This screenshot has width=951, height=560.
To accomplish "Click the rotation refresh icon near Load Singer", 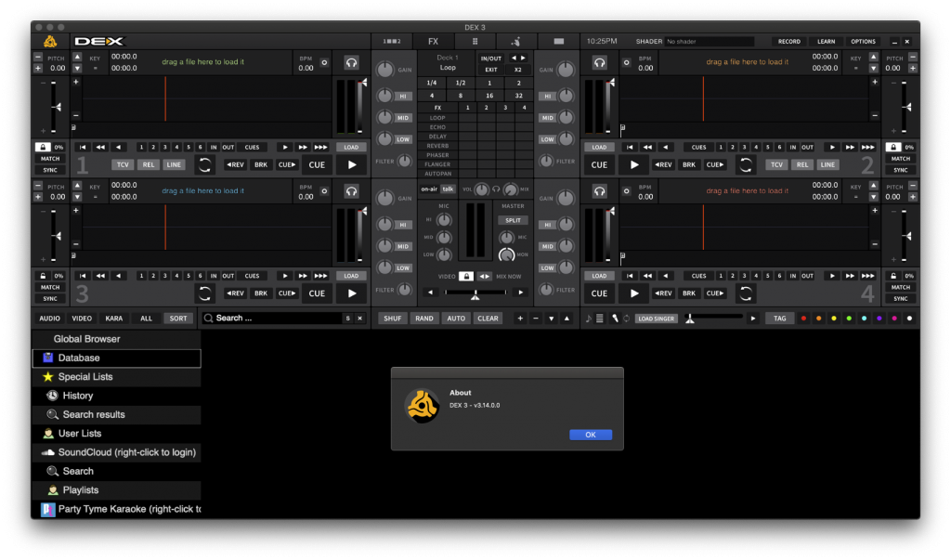I will point(627,318).
